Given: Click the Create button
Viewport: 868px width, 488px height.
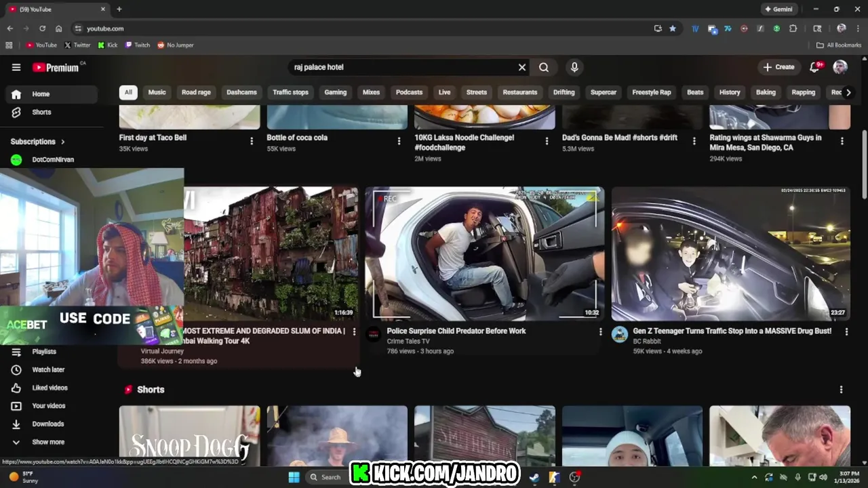Looking at the screenshot, I should pyautogui.click(x=778, y=67).
